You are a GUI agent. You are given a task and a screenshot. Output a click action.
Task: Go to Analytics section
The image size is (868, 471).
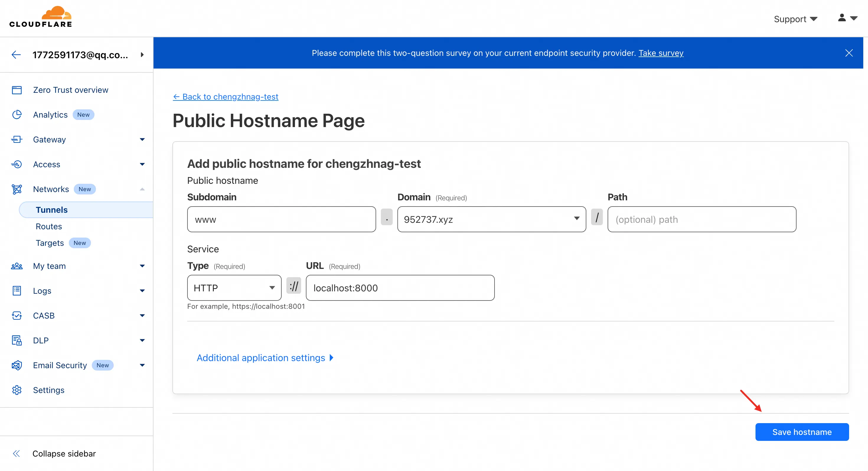click(50, 115)
